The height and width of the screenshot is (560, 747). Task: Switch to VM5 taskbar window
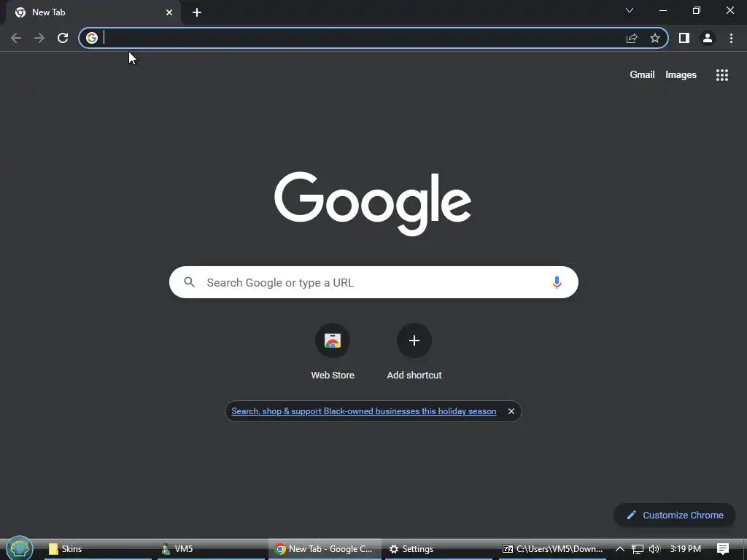coord(211,549)
